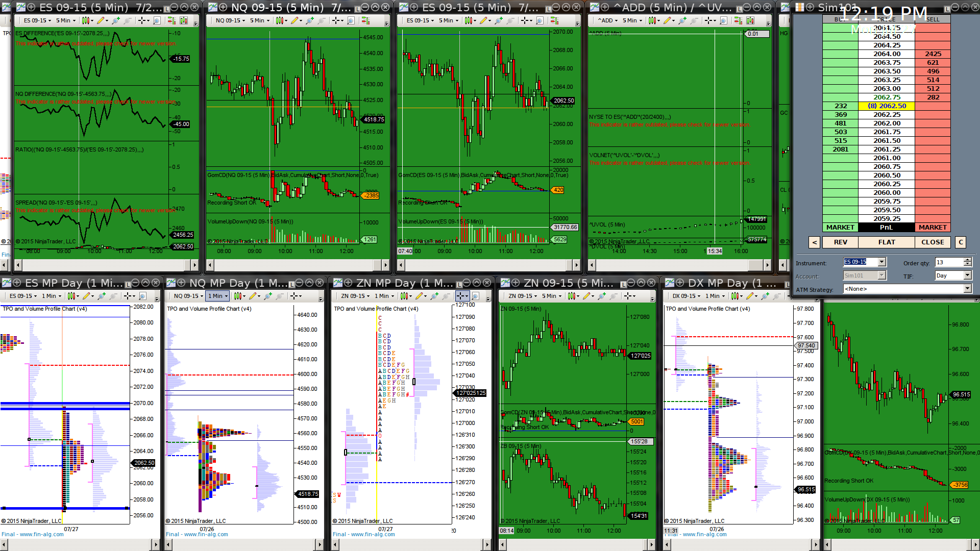Click zoom-in magnifier in first ES 5 Min chart
The height and width of the screenshot is (551, 980).
point(115,20)
